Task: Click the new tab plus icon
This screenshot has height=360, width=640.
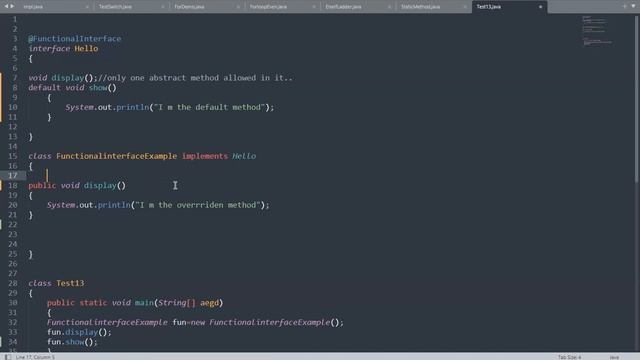Action: [624, 6]
